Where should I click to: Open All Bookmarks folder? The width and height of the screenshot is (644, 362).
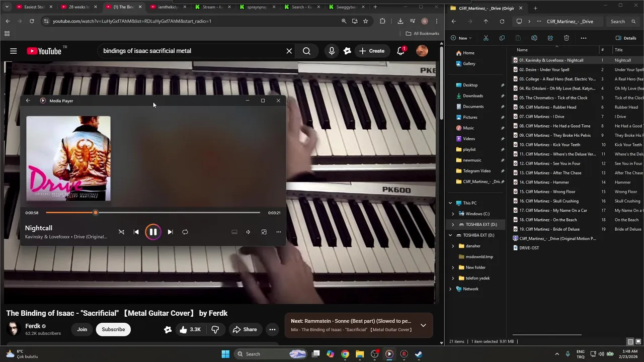tap(423, 34)
